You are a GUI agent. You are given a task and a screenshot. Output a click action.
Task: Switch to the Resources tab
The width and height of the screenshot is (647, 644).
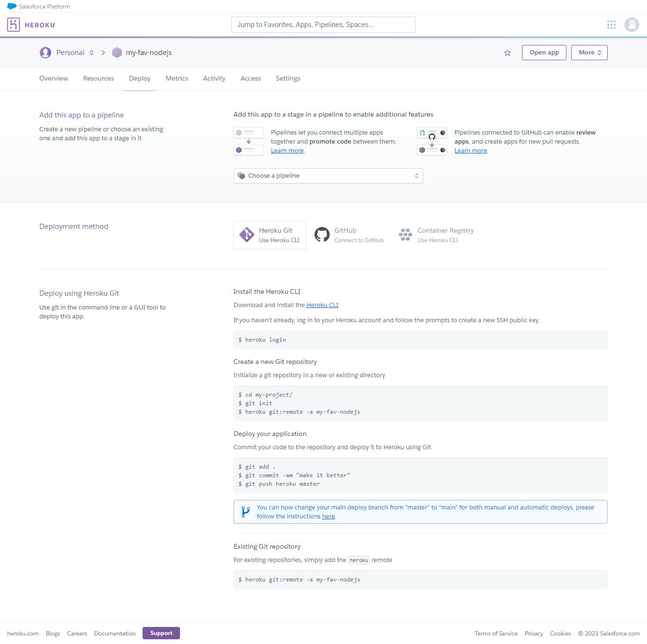point(99,78)
